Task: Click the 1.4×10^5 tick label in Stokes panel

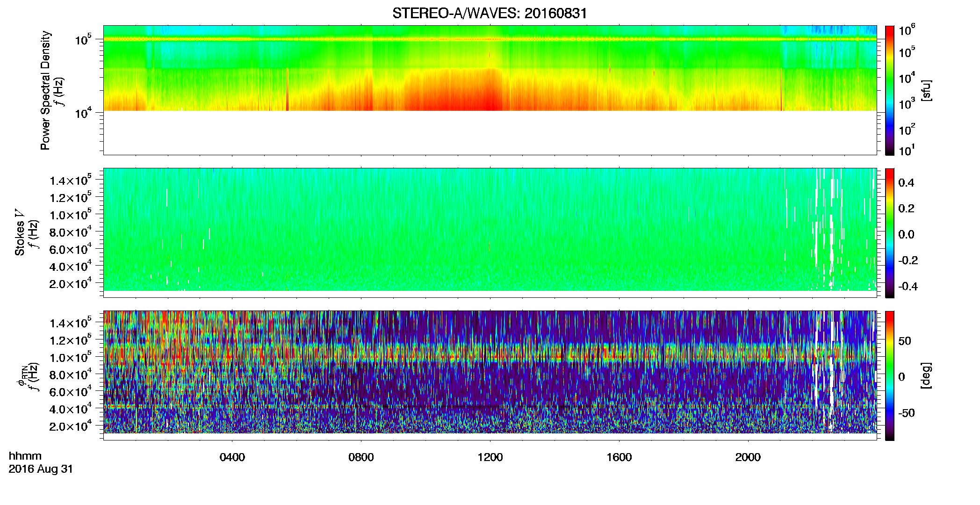Action: click(x=71, y=180)
